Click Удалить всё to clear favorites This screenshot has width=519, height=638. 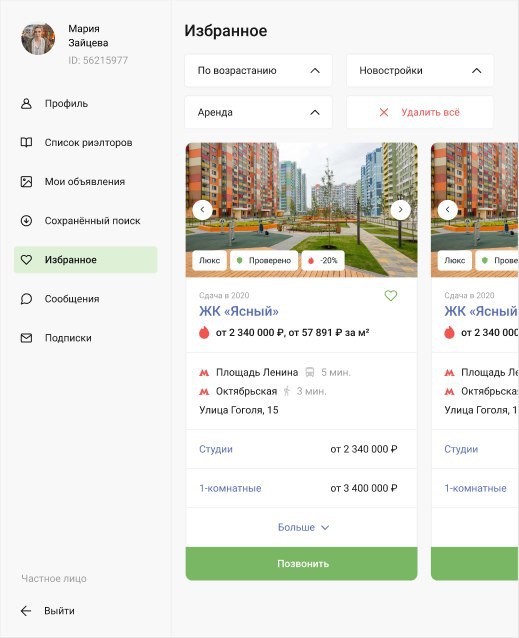pos(420,112)
